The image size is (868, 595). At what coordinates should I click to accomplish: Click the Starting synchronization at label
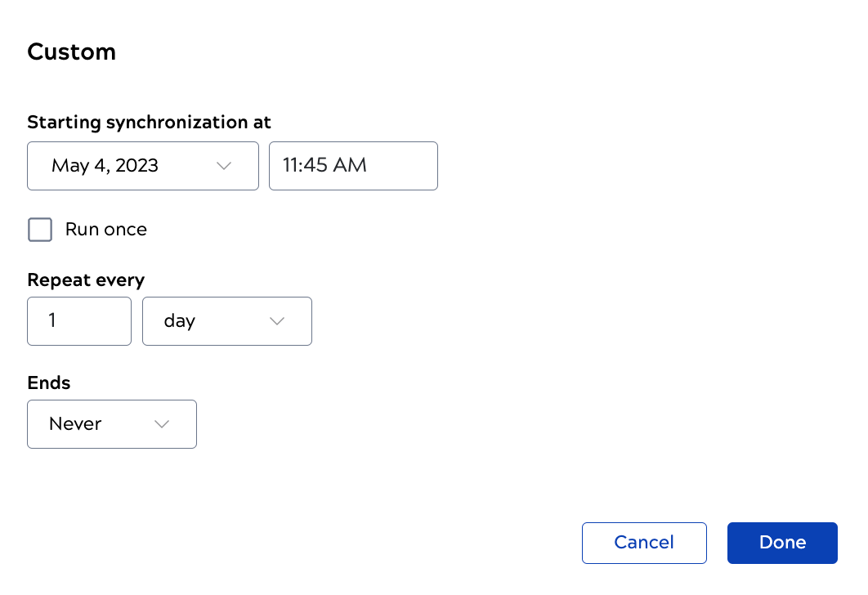point(149,122)
